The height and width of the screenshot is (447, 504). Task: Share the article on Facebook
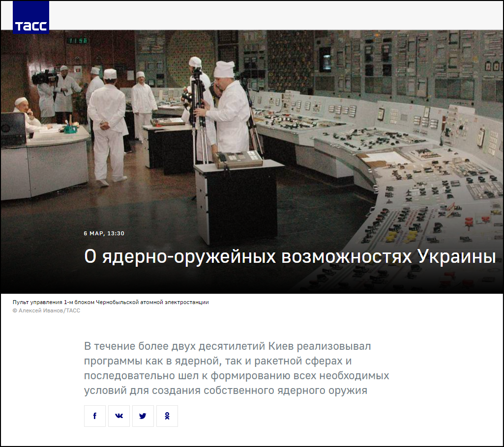click(95, 416)
